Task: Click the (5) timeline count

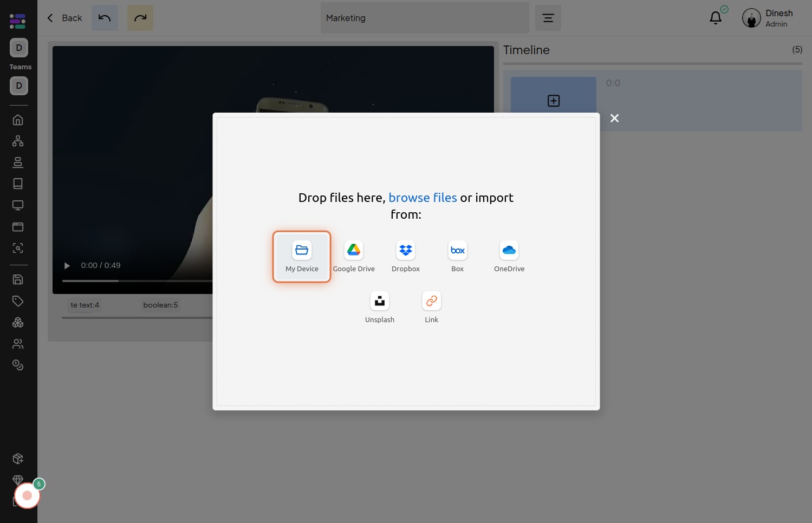Action: pyautogui.click(x=797, y=49)
